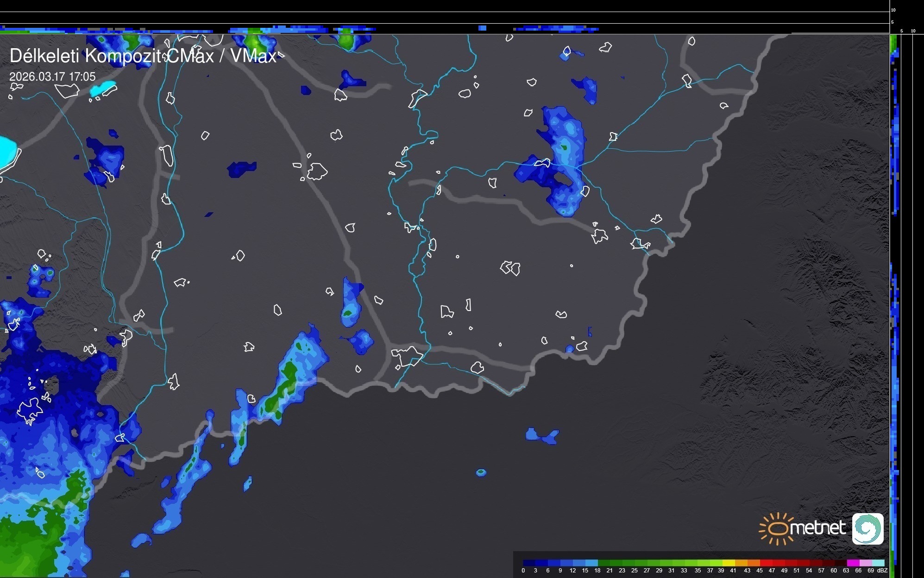Select the yellow 39 dBZ legend swatch

point(729,563)
